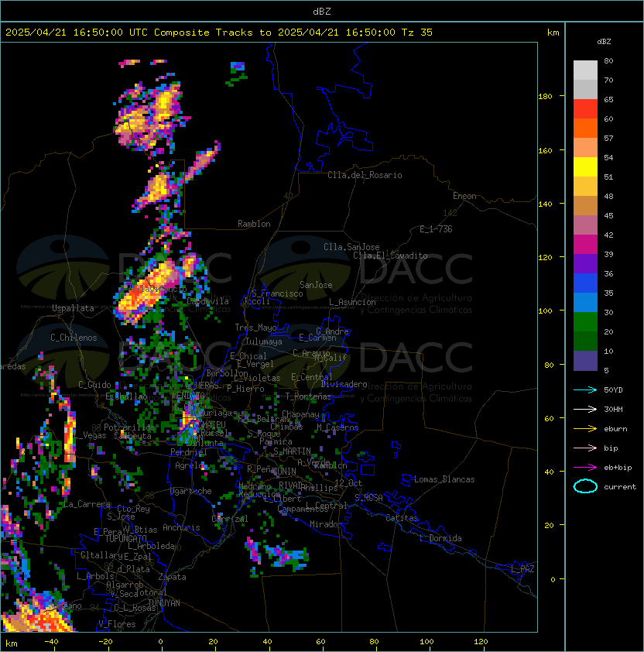
Task: Click the 'Perdriel' map label
Action: tap(188, 452)
